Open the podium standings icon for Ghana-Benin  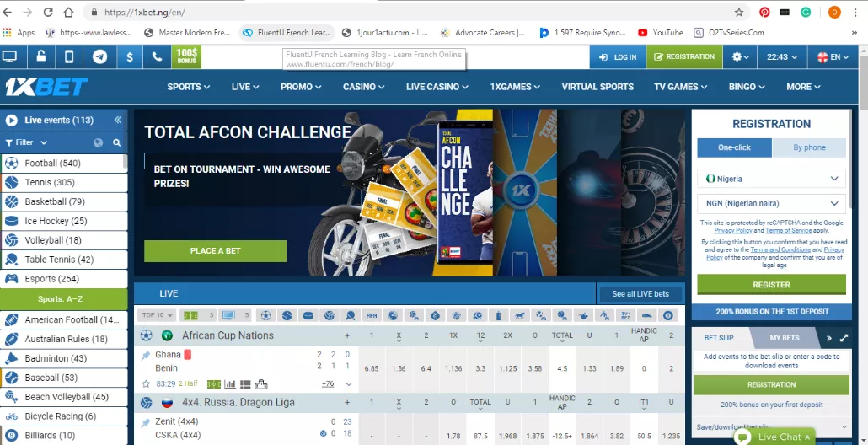tap(260, 383)
